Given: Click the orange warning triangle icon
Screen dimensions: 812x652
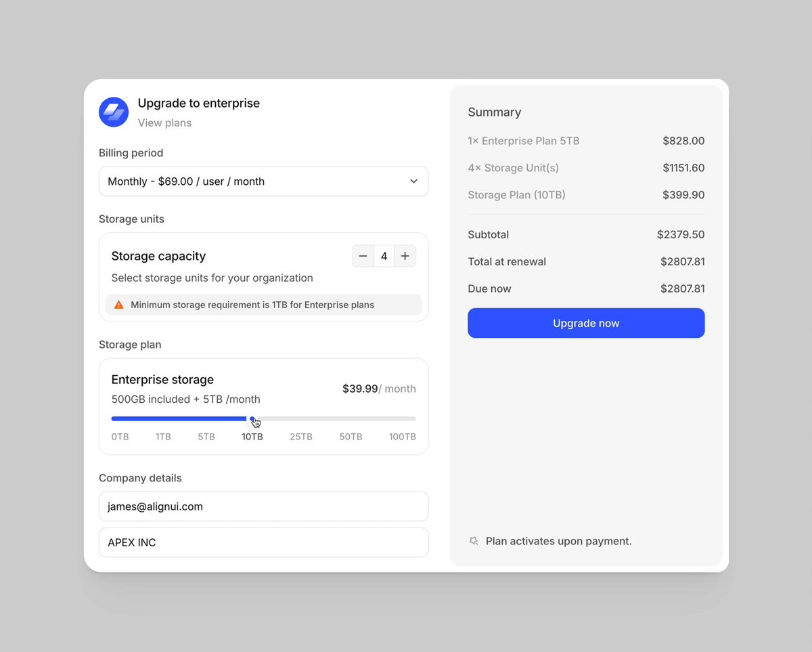Looking at the screenshot, I should pyautogui.click(x=119, y=305).
